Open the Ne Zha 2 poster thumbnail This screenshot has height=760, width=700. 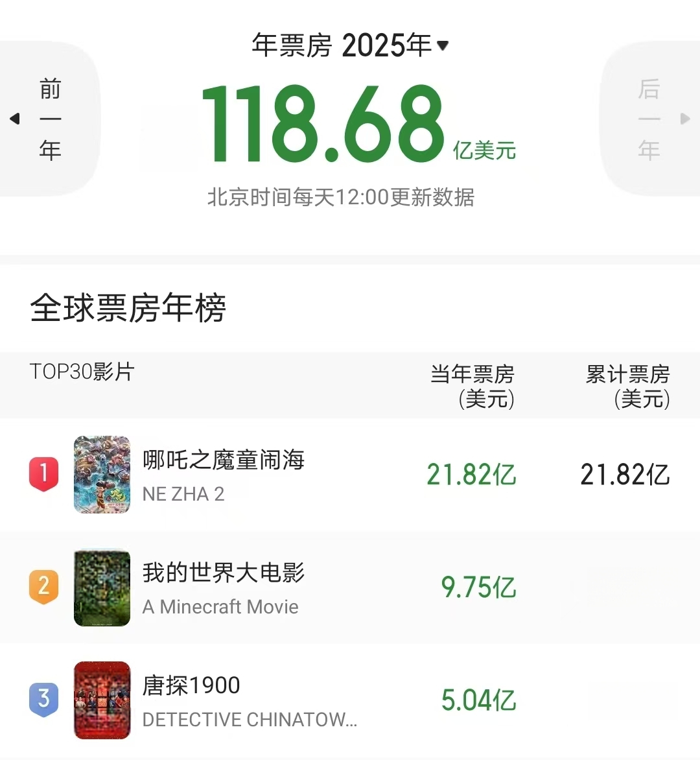[102, 475]
